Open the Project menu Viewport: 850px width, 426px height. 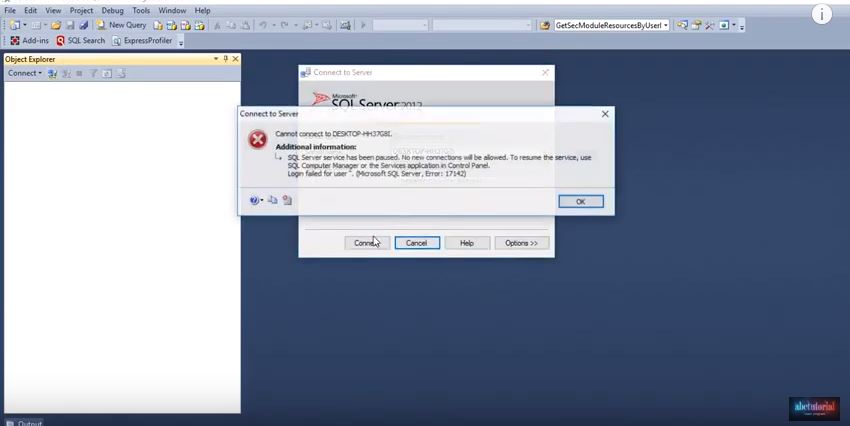click(x=81, y=10)
